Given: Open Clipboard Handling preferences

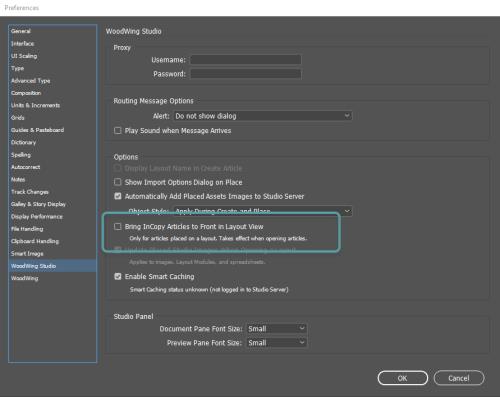Looking at the screenshot, I should [35, 241].
